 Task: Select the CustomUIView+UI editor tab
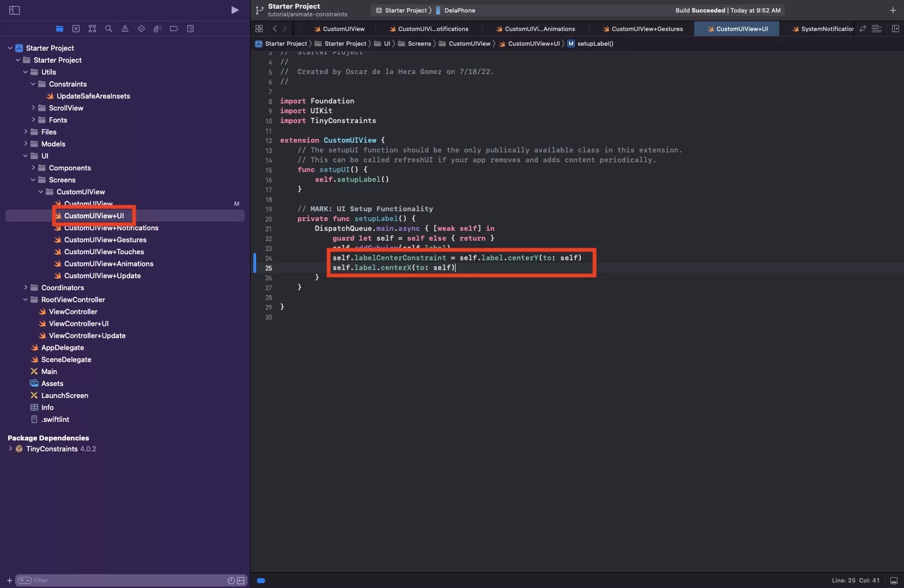(x=737, y=29)
